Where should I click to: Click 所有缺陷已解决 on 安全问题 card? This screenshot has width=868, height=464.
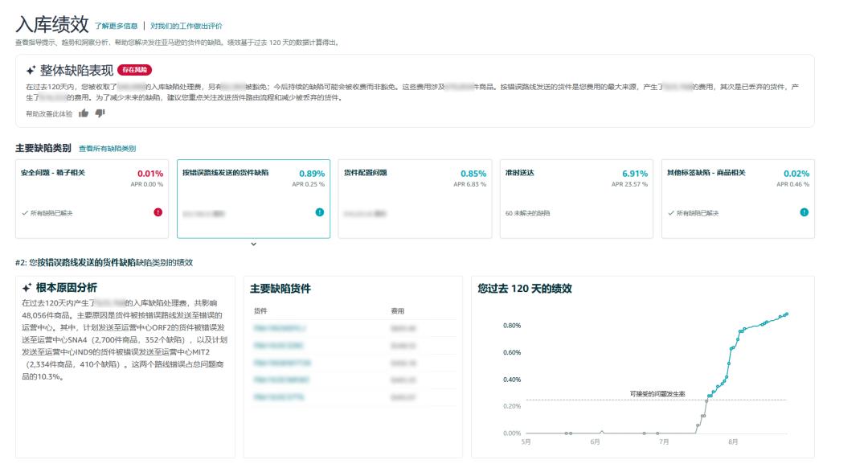pos(51,213)
